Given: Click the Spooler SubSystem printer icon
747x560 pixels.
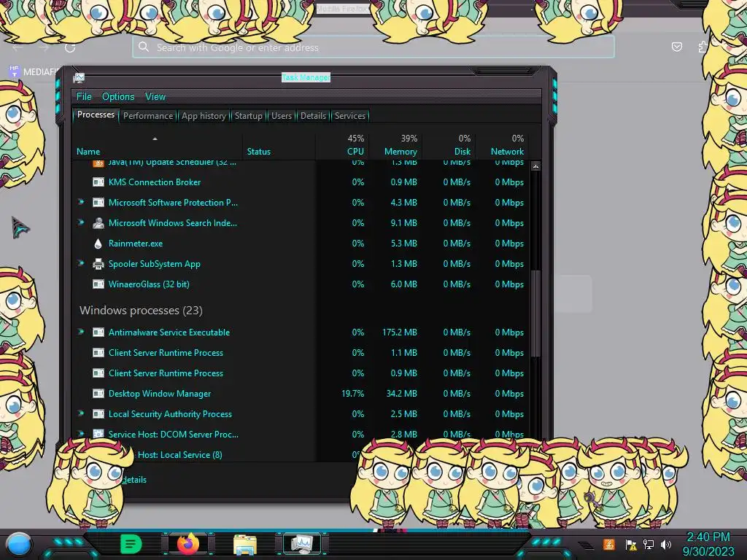Looking at the screenshot, I should point(98,264).
